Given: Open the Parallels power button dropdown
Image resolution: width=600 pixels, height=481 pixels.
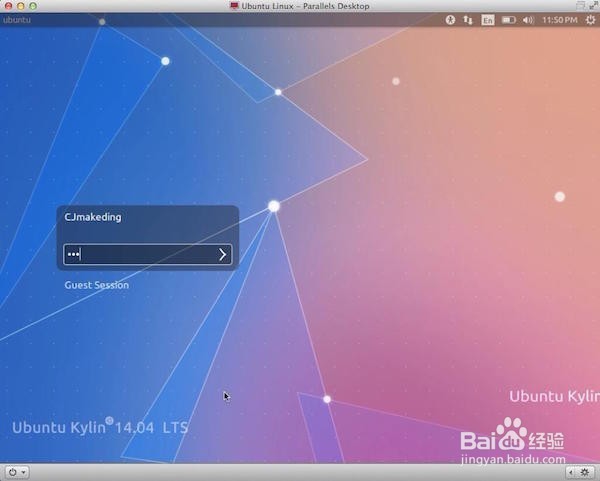Looking at the screenshot, I should click(17, 473).
